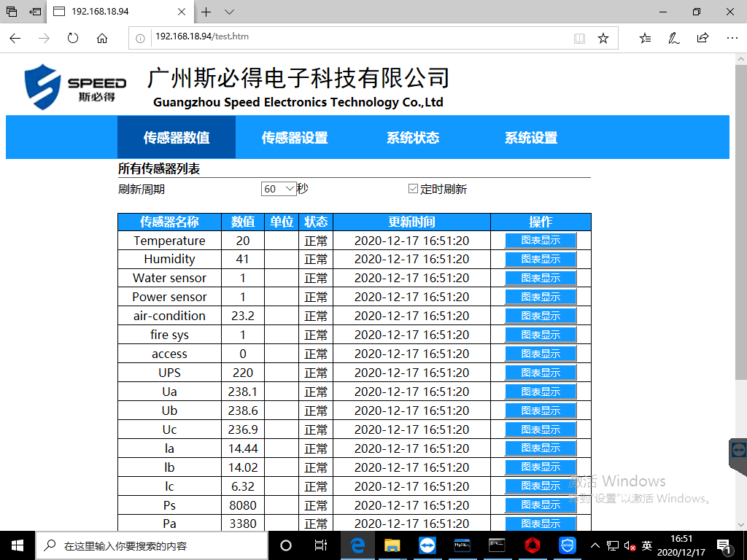Select the 系统设置 tab
This screenshot has width=747, height=560.
click(531, 138)
